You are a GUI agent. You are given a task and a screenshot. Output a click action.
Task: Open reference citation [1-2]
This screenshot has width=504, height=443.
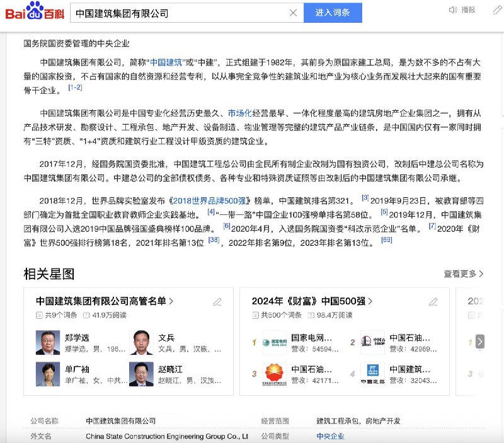[75, 88]
